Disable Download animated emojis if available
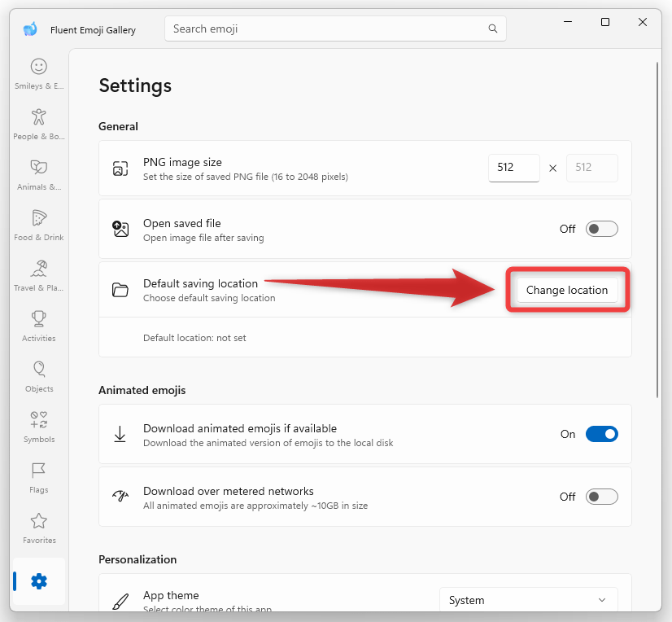The image size is (672, 622). tap(602, 434)
